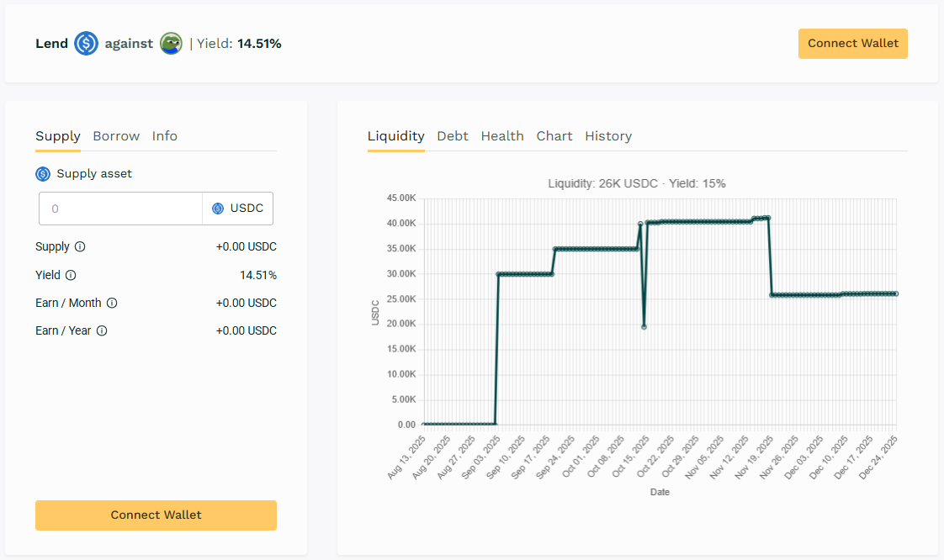Focus the supply amount input field
Image resolution: width=944 pixels, height=560 pixels.
[120, 209]
